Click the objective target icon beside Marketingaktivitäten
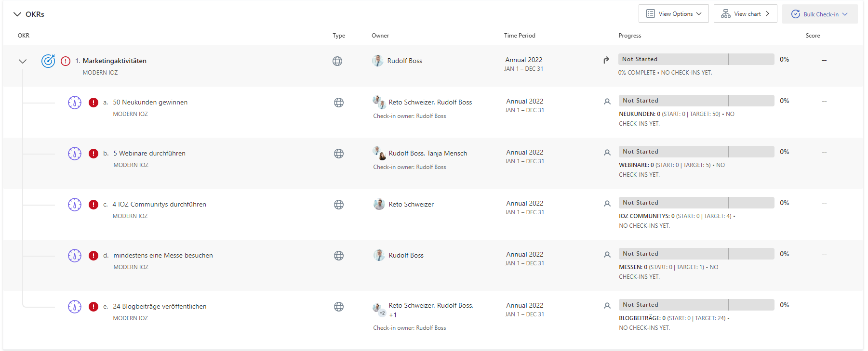868x351 pixels. [48, 61]
